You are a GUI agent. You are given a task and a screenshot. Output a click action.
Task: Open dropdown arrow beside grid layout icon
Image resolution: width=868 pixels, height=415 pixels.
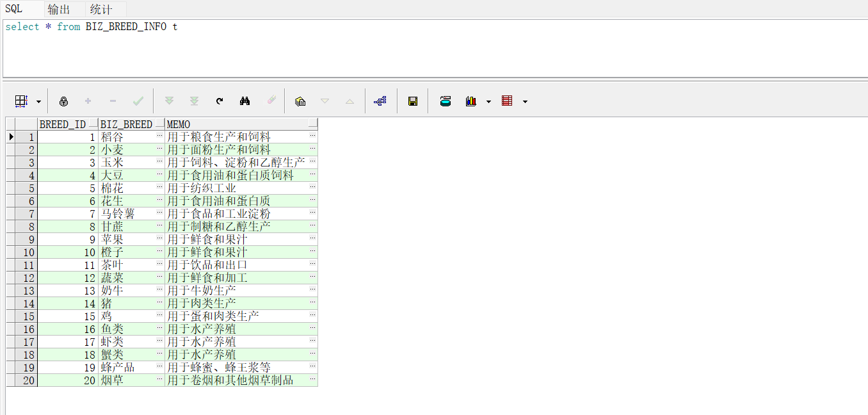tap(38, 102)
